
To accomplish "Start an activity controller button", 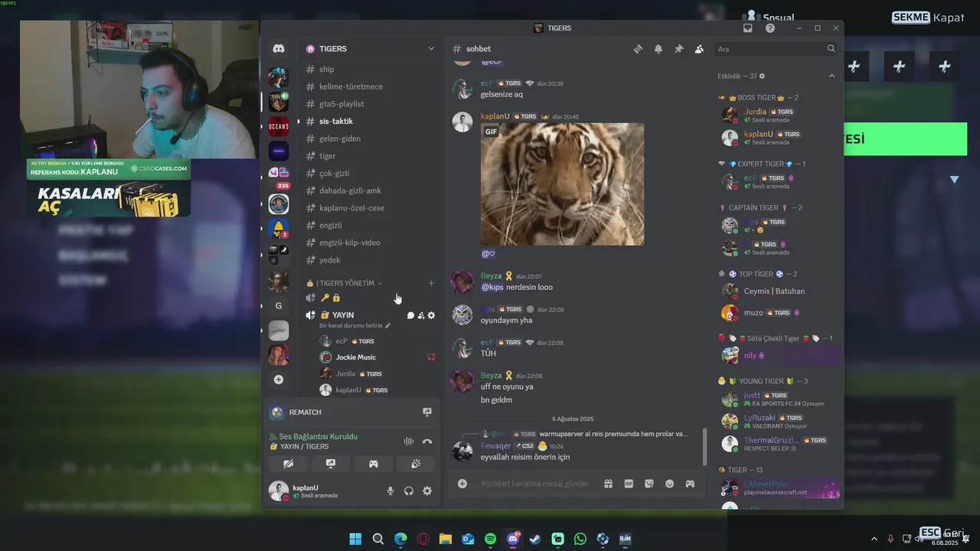I will pyautogui.click(x=373, y=464).
